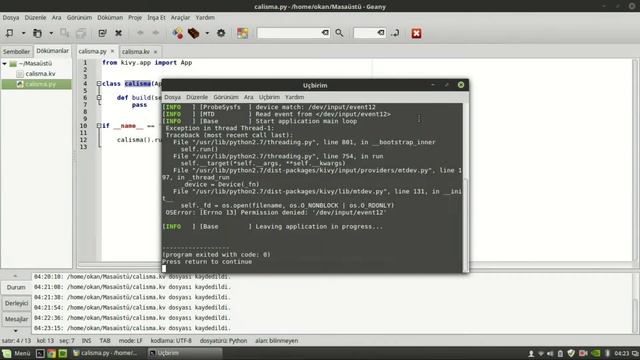Open the Build options dropdown arrow
640x360 pixels.
point(207,33)
